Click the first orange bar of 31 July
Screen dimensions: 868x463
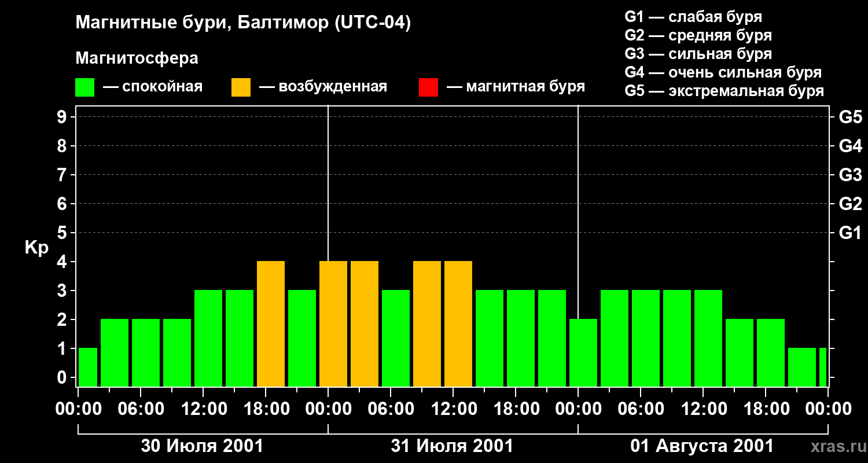333,324
